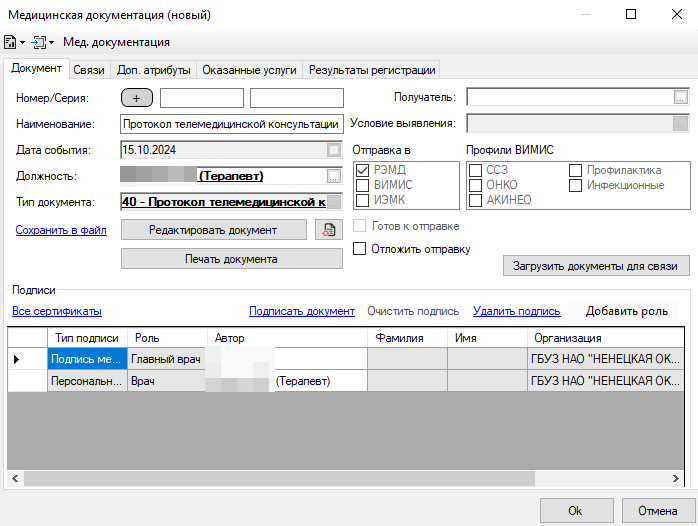
Task: Click the import arrow toolbar icon
Action: 39,42
